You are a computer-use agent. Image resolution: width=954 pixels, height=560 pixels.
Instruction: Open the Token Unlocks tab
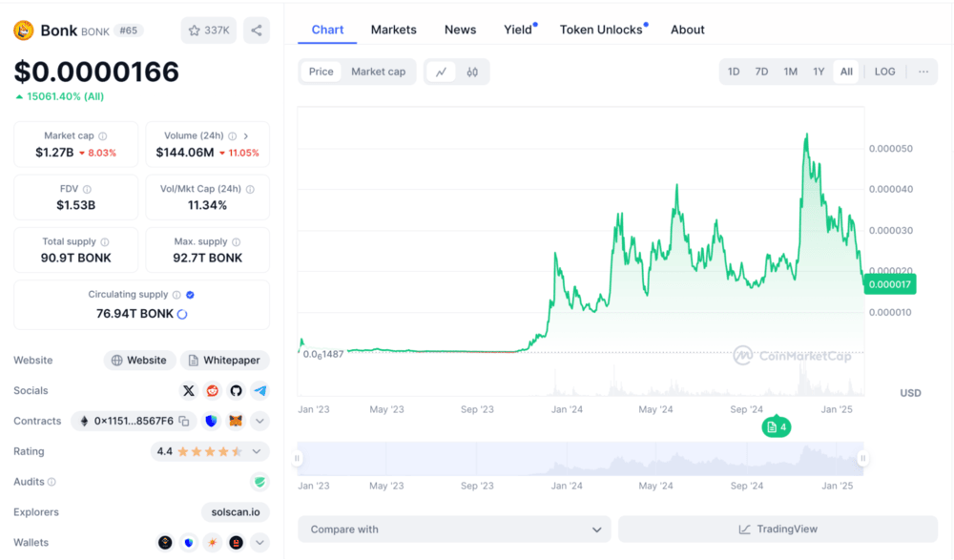(601, 30)
